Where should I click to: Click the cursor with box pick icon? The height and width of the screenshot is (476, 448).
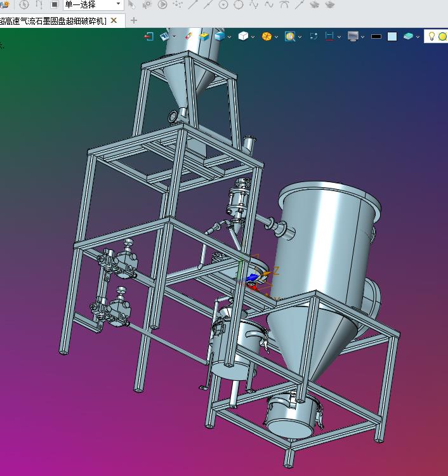(x=147, y=4)
